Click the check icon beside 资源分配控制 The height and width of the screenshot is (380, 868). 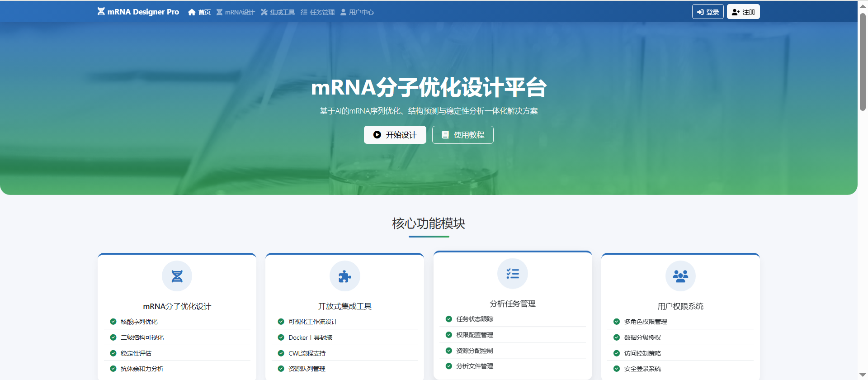(x=449, y=351)
